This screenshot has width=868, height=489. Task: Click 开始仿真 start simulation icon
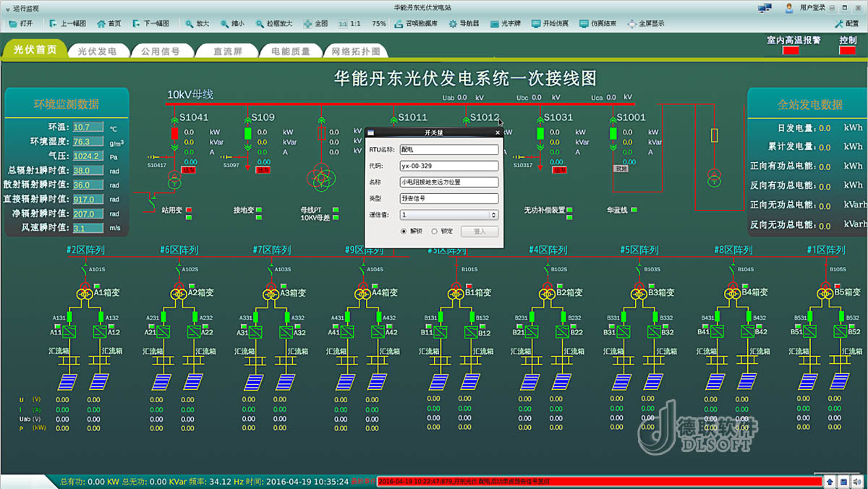549,23
